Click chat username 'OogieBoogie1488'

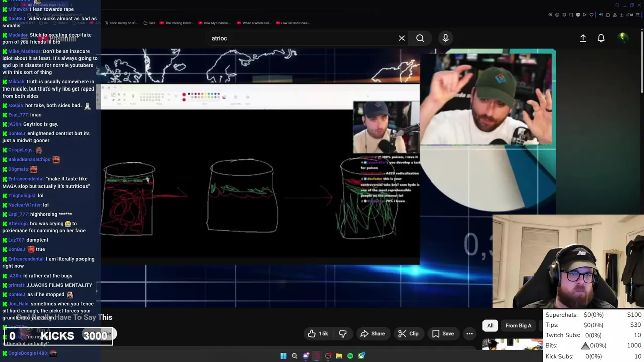coord(28,353)
